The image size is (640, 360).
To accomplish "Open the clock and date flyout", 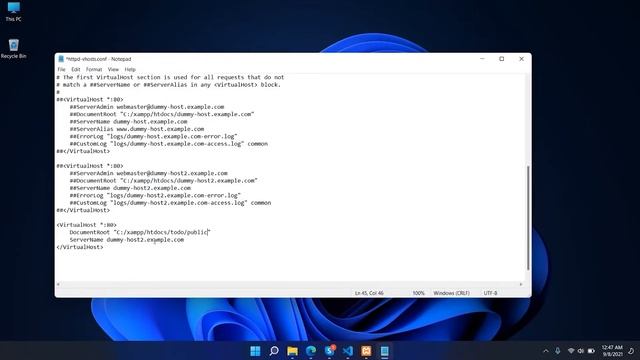I will pyautogui.click(x=612, y=351).
